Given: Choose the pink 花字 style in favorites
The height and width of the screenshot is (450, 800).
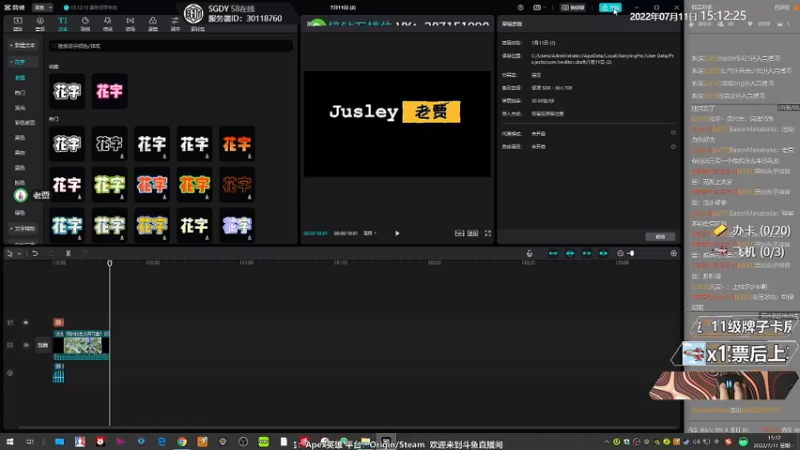Looking at the screenshot, I should point(110,91).
